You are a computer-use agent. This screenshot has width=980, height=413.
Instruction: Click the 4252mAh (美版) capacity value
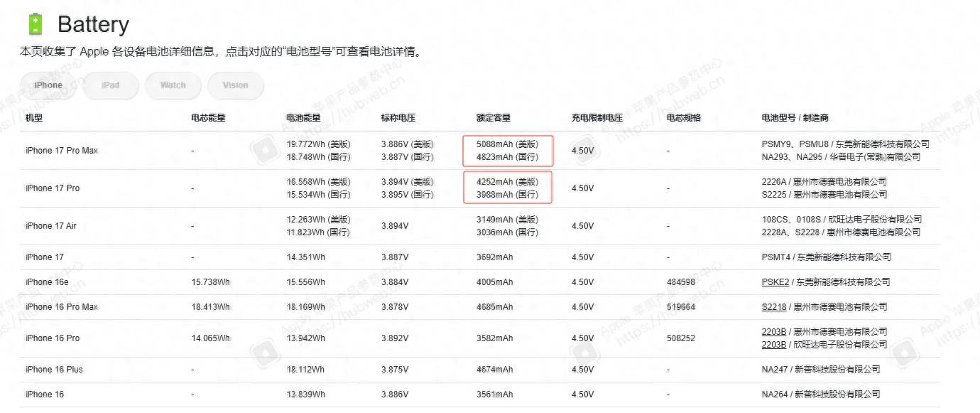(x=507, y=182)
